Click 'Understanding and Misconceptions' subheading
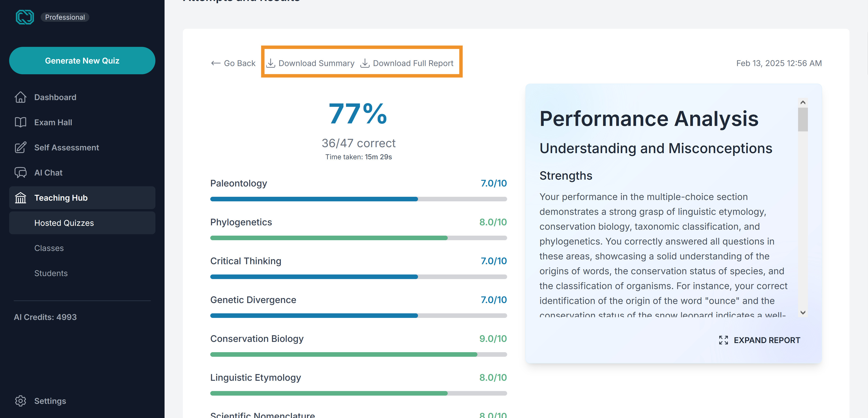 coord(656,149)
